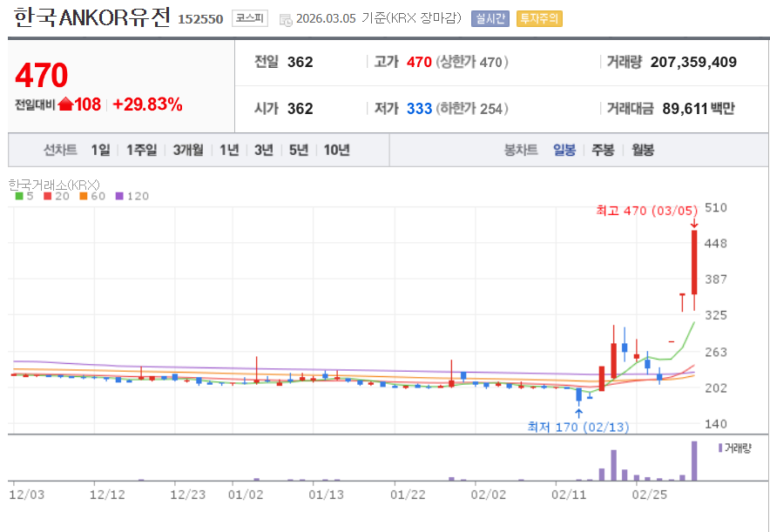Select the 1주일 line chart range
This screenshot has width=770, height=532.
141,150
